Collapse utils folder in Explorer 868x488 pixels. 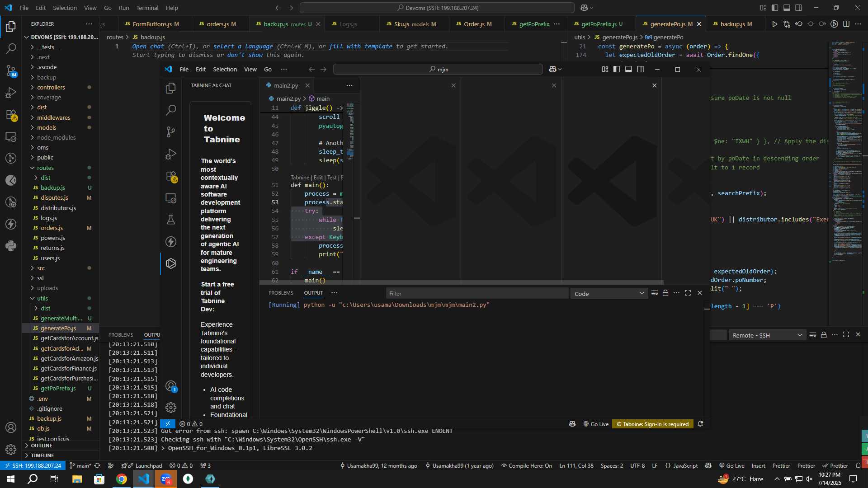click(x=42, y=298)
